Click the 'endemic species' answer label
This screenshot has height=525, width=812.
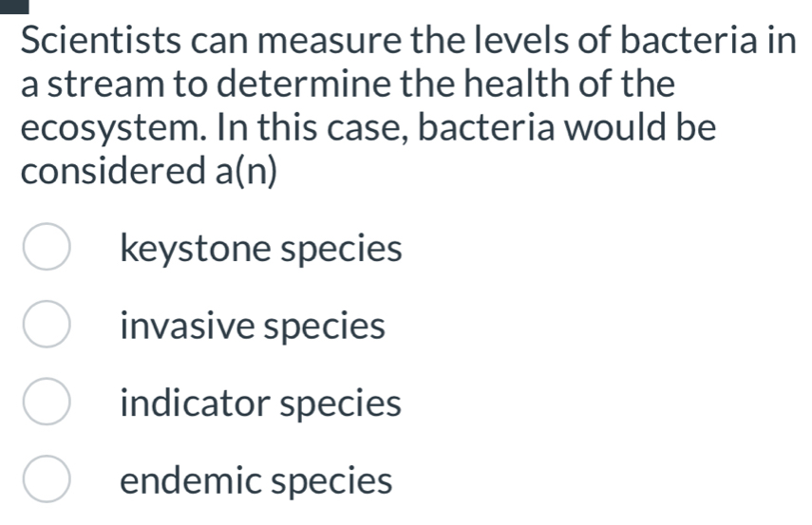[x=256, y=480]
